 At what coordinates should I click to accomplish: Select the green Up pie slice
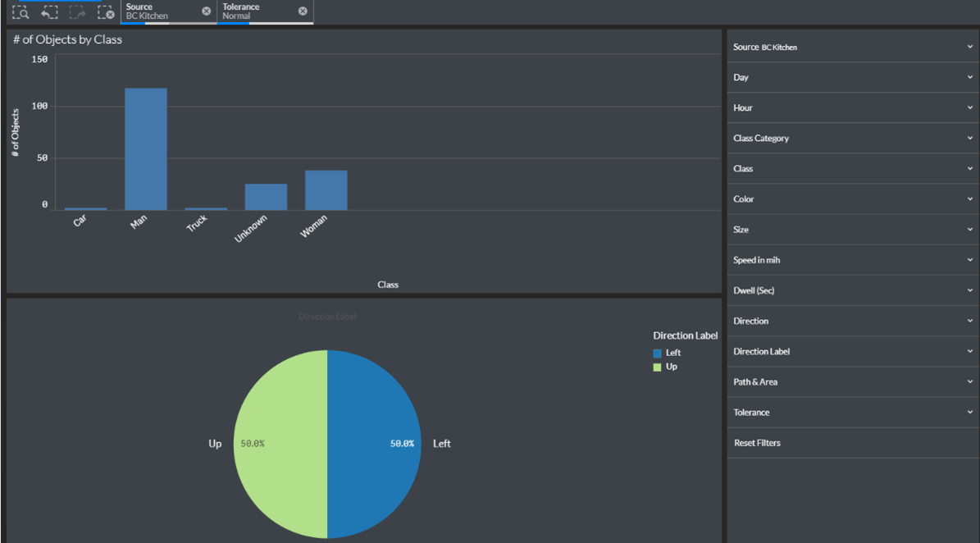[280, 444]
